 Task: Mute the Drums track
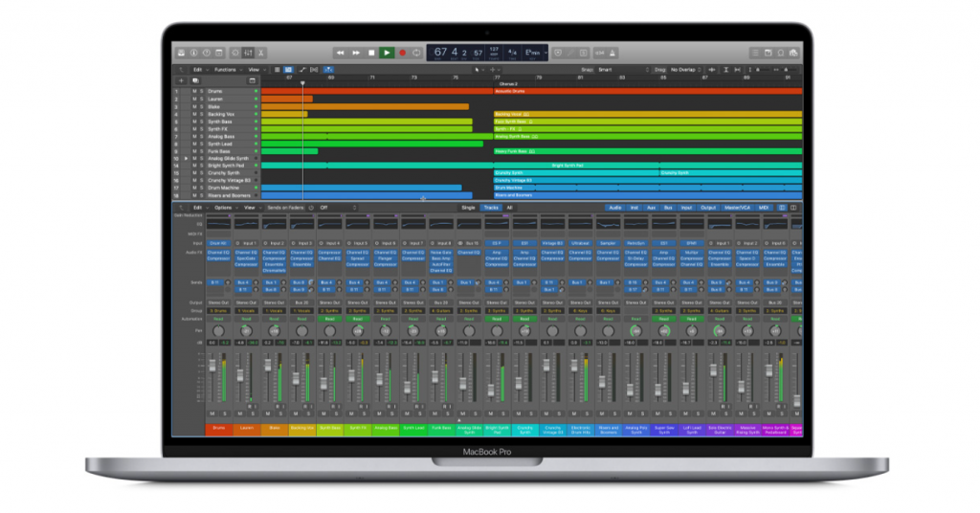coord(193,91)
